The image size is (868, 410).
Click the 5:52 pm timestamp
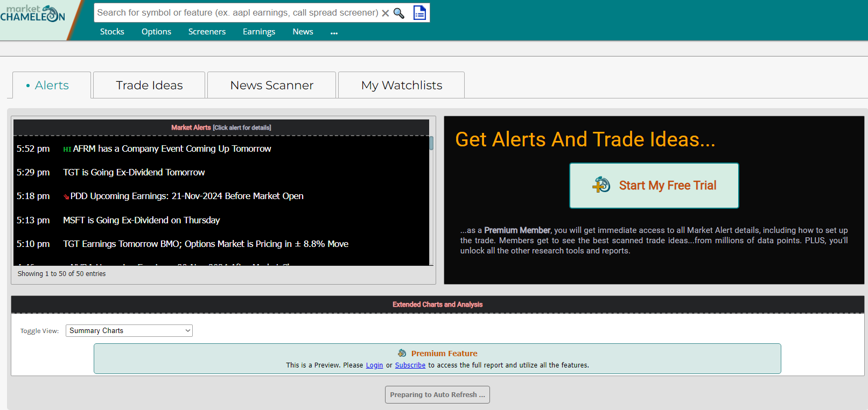pos(33,149)
